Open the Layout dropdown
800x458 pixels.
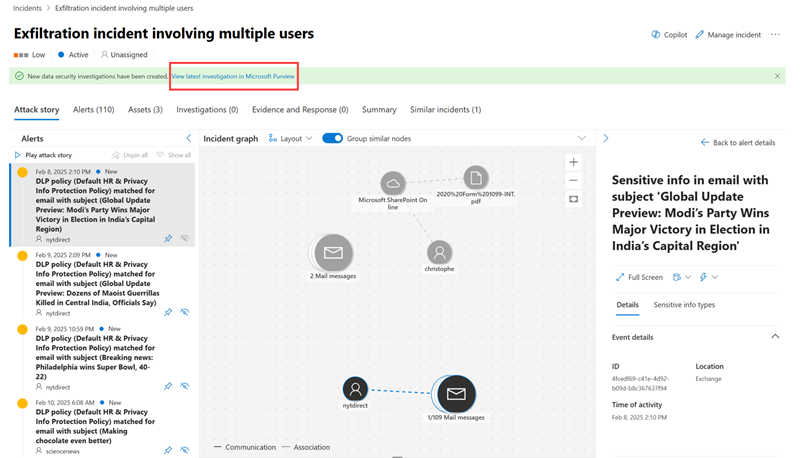(x=290, y=138)
